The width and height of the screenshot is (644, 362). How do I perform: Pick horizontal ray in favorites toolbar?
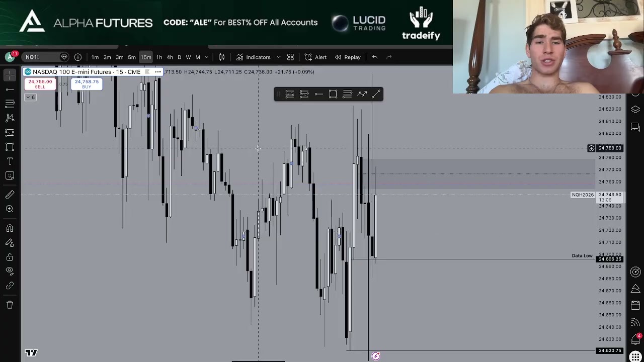318,94
